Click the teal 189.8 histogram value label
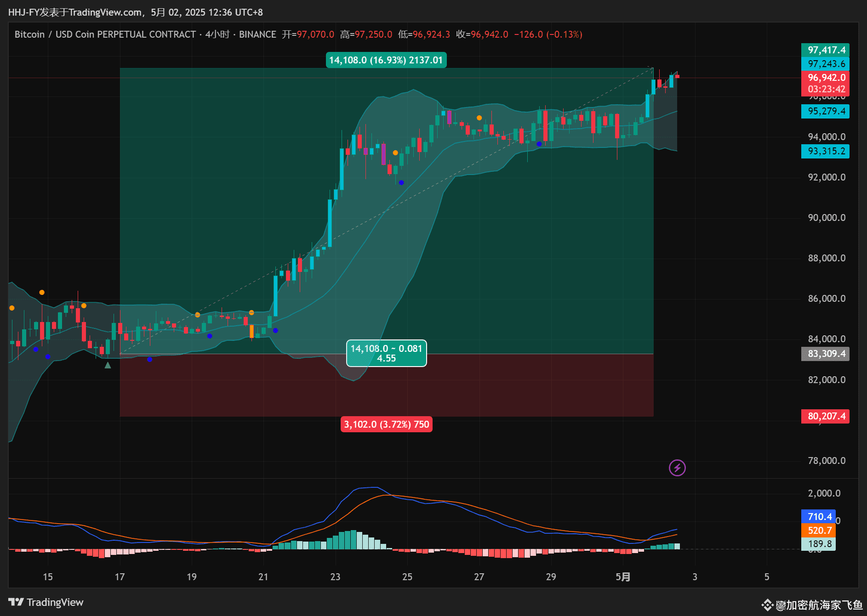Image resolution: width=867 pixels, height=616 pixels. (818, 544)
